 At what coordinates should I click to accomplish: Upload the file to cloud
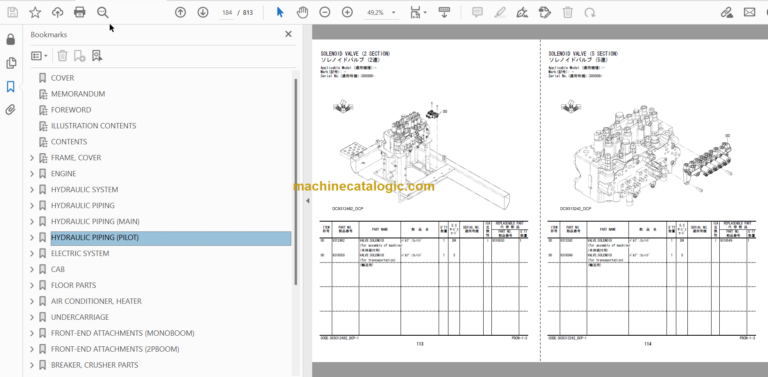57,12
